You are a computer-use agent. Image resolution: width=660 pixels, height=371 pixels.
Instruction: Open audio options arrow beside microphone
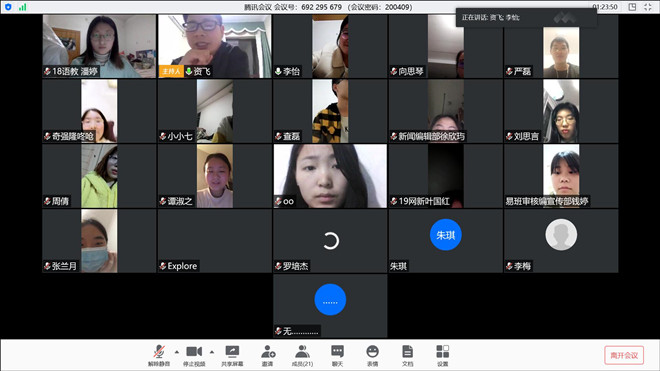pos(177,352)
